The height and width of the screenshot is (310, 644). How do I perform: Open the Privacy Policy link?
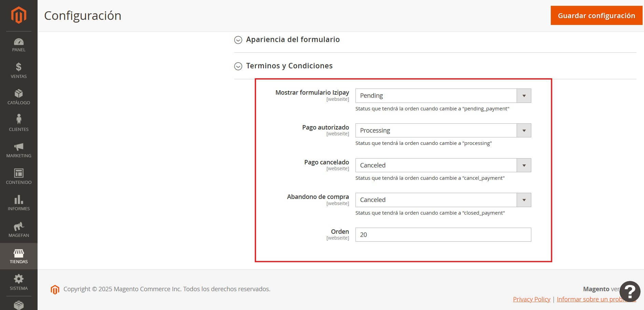[531, 299]
